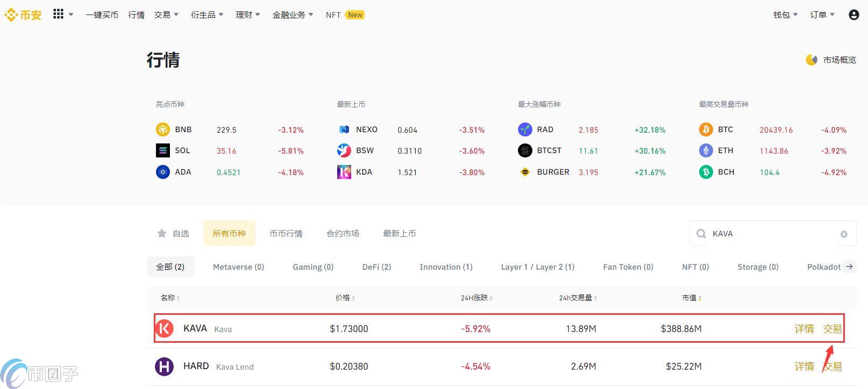Click the NEXO coin icon
This screenshot has height=389, width=868.
344,129
